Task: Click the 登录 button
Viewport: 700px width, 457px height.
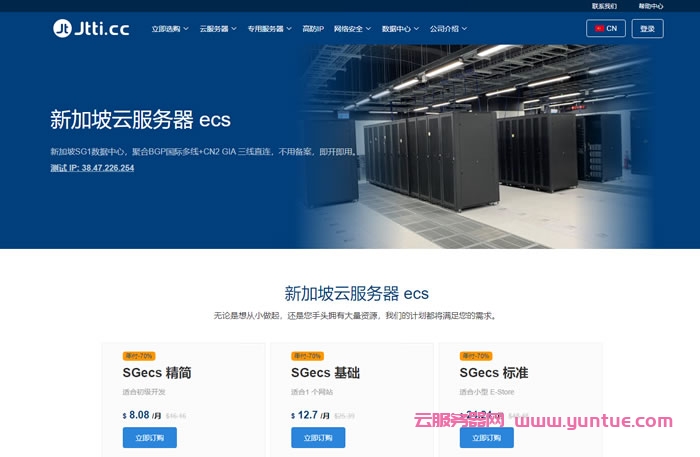Action: click(647, 29)
